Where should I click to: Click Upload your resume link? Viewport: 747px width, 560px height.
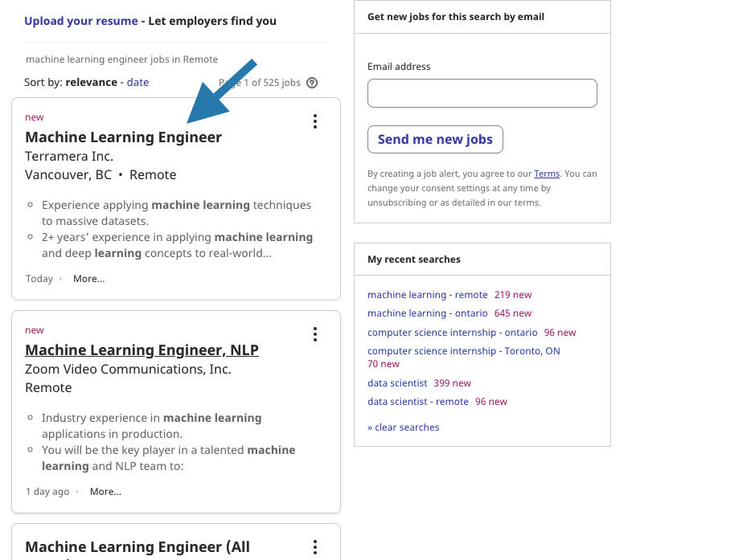81,21
